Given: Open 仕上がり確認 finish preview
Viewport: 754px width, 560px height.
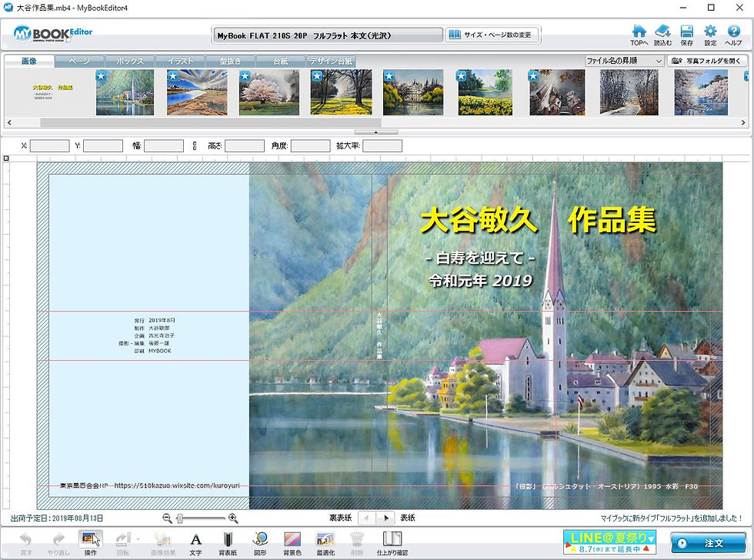Looking at the screenshot, I should [x=392, y=543].
